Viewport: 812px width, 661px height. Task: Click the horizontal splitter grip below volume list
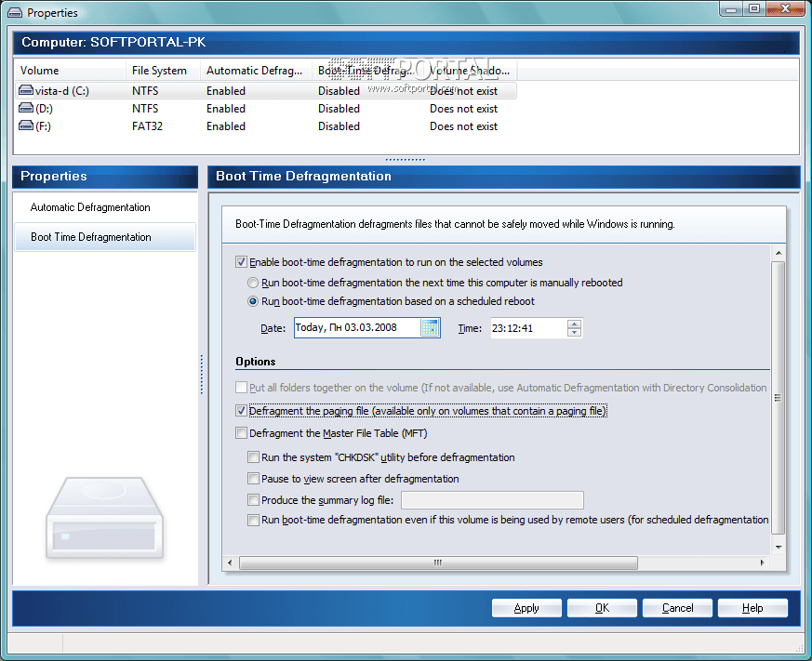click(x=406, y=159)
